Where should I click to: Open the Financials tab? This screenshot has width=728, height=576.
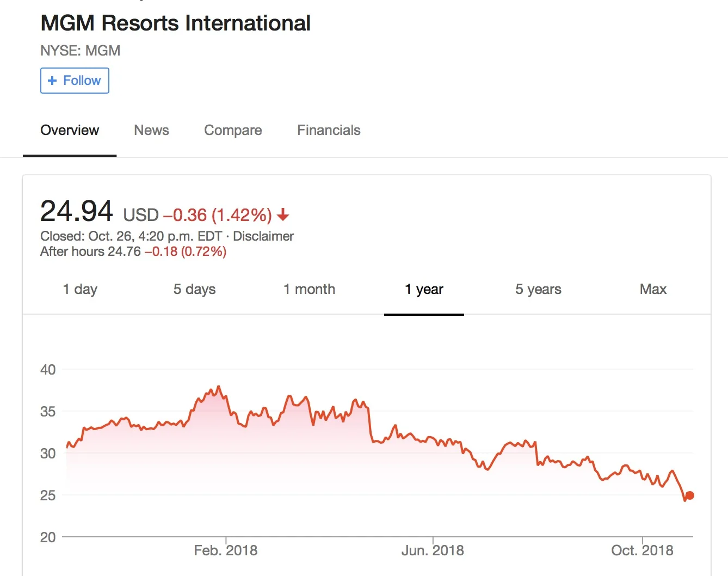[329, 130]
